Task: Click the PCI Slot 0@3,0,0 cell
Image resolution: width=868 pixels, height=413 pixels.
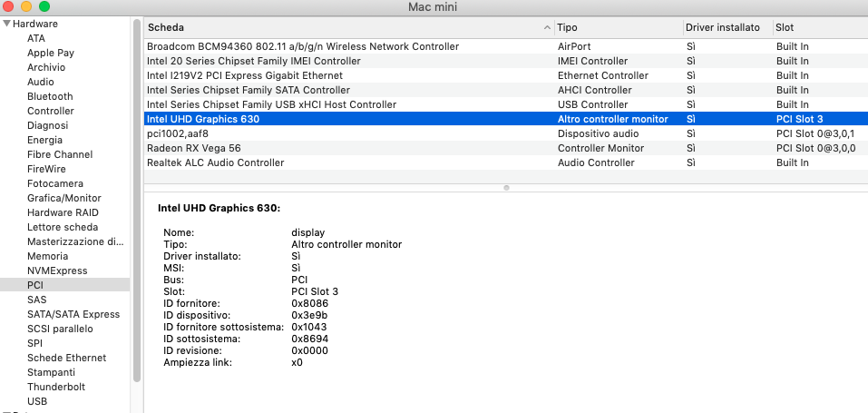Action: [816, 148]
